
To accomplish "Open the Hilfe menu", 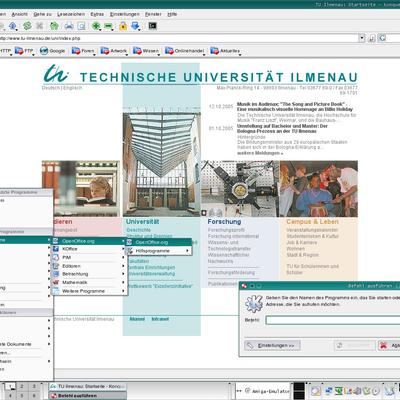I will pos(172,14).
